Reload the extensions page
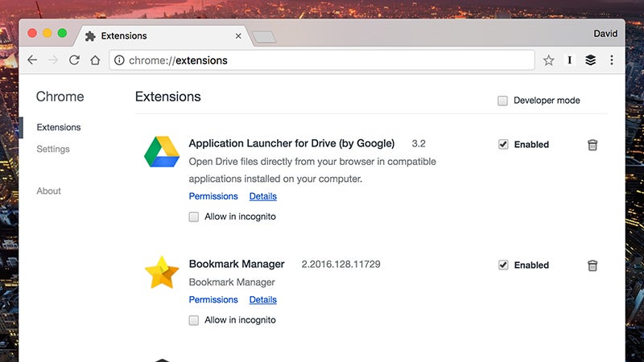The width and height of the screenshot is (644, 362). tap(74, 60)
